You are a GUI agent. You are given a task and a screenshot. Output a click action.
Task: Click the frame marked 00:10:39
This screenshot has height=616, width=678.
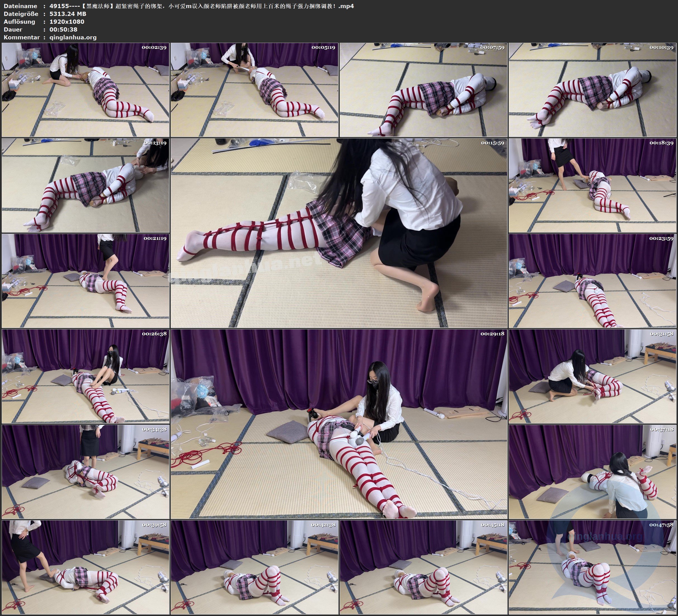(x=592, y=90)
